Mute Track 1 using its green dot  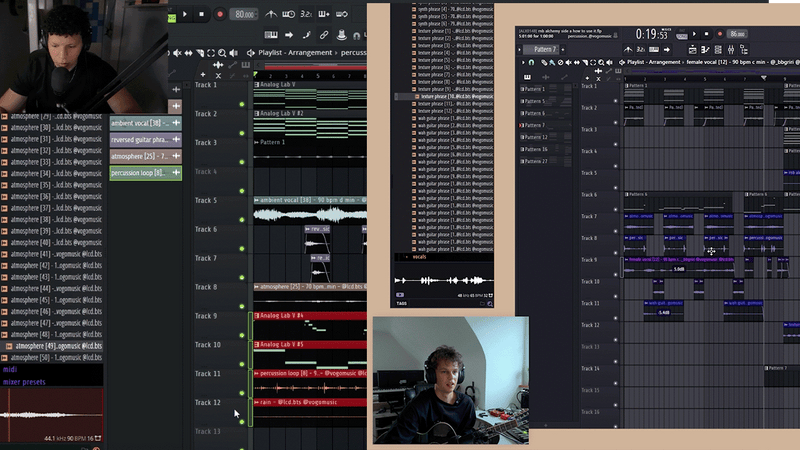pos(242,104)
